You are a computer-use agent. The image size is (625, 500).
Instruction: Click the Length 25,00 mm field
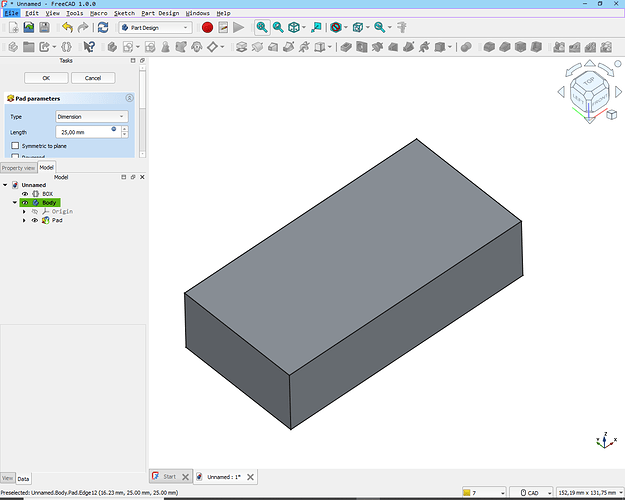(x=88, y=132)
